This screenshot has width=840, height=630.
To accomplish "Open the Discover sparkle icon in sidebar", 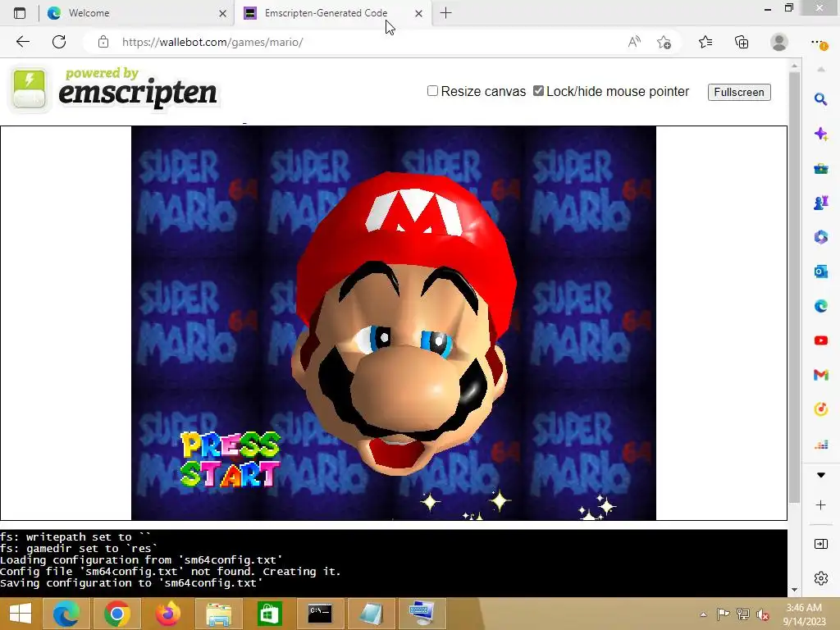I will tap(820, 134).
